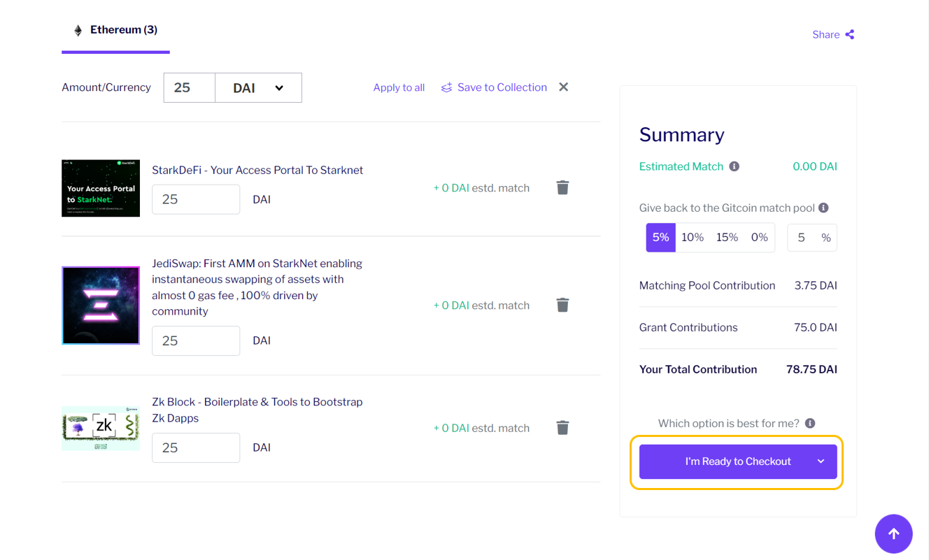Screen dimensions: 929x560
Task: Open the DAI currency dropdown
Action: (x=258, y=88)
